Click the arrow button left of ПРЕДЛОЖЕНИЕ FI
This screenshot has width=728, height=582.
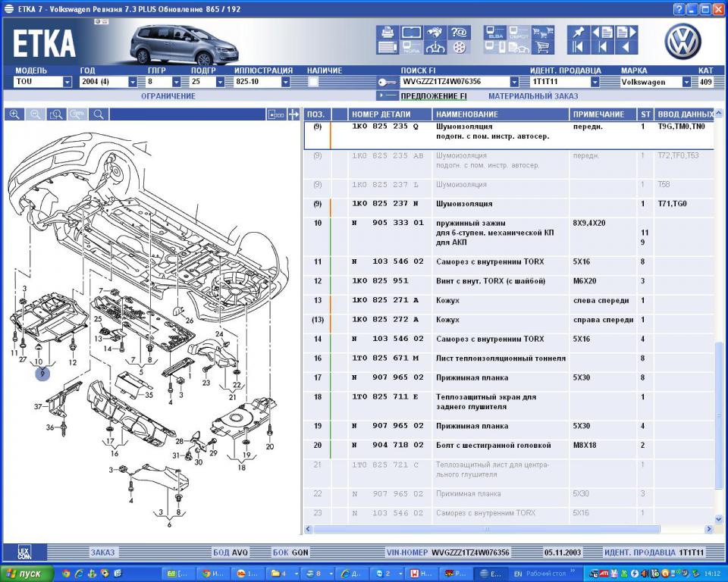(x=388, y=95)
